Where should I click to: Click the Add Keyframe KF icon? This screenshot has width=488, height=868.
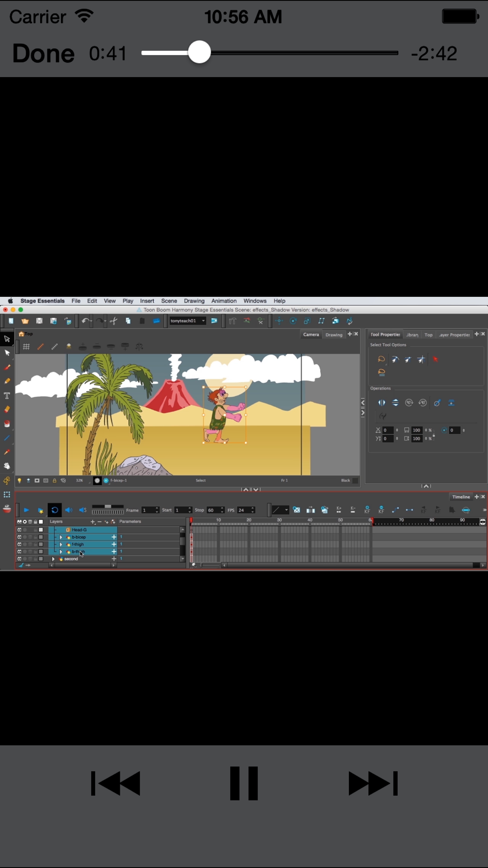point(367,510)
